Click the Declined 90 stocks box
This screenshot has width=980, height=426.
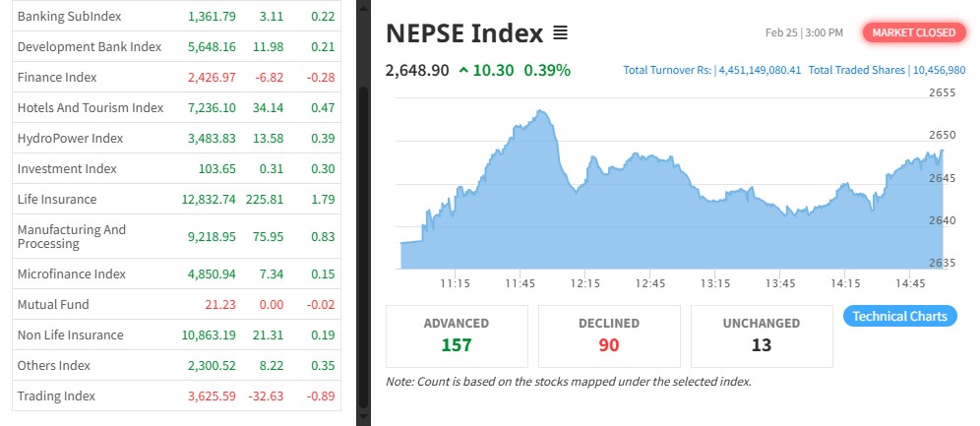click(609, 335)
